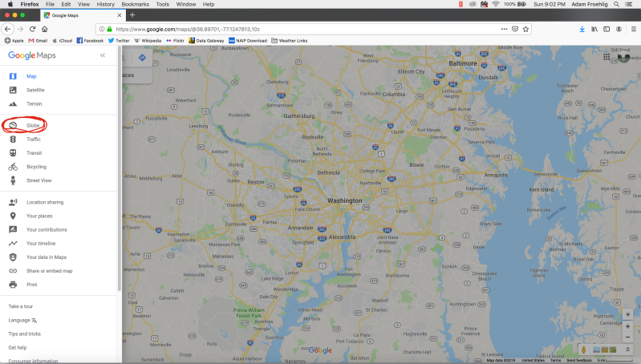Open a new tab with plus
641x364 pixels.
pos(132,15)
